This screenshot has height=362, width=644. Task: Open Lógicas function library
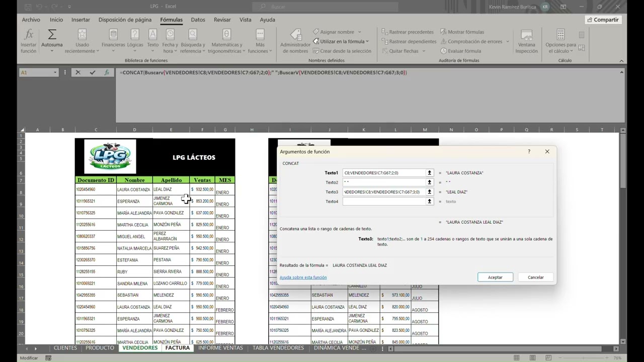(135, 41)
